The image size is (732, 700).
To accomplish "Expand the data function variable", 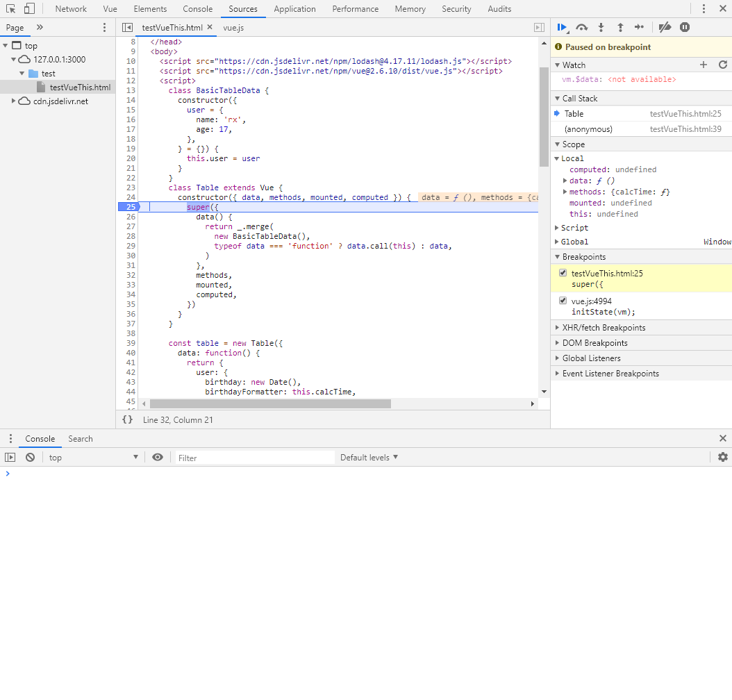I will (565, 181).
